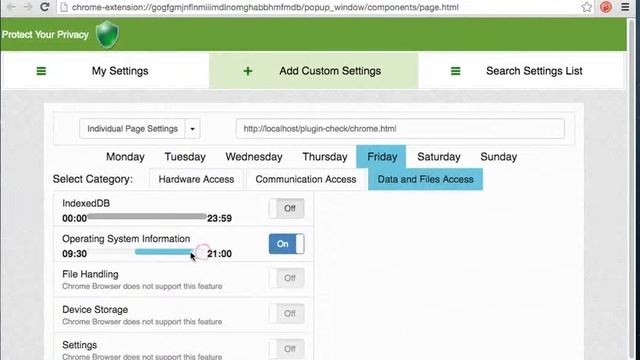
Task: Choose the Hardware Access category
Action: click(x=196, y=179)
